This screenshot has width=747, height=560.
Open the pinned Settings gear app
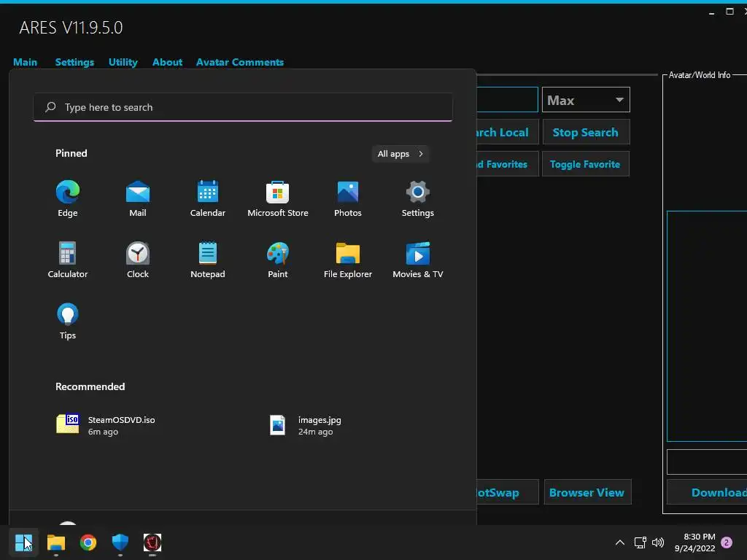pyautogui.click(x=418, y=198)
